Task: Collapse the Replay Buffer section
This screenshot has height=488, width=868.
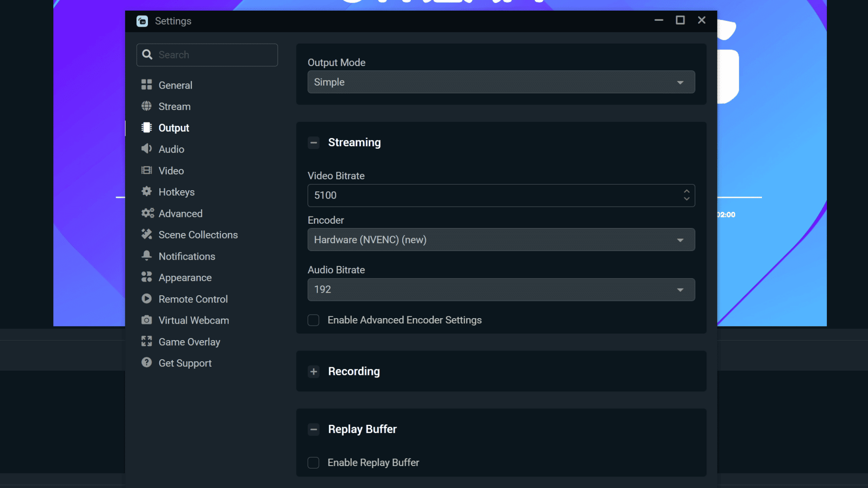Action: click(x=313, y=430)
